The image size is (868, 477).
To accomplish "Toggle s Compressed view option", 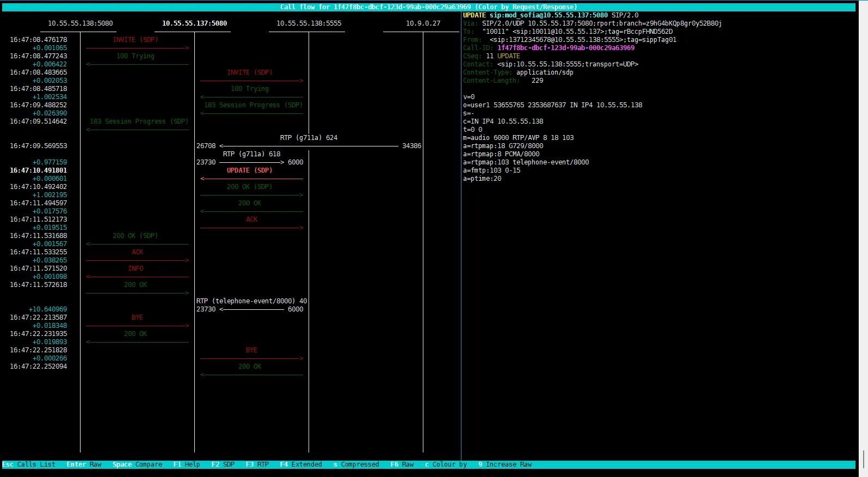I will coord(356,464).
